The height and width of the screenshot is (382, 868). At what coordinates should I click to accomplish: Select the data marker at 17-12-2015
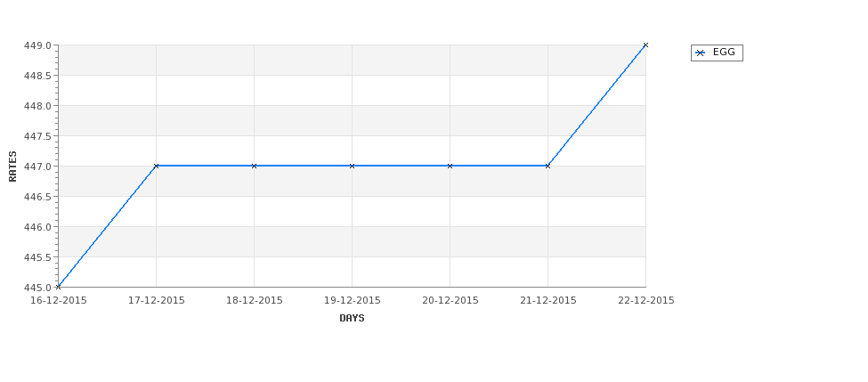tap(156, 167)
